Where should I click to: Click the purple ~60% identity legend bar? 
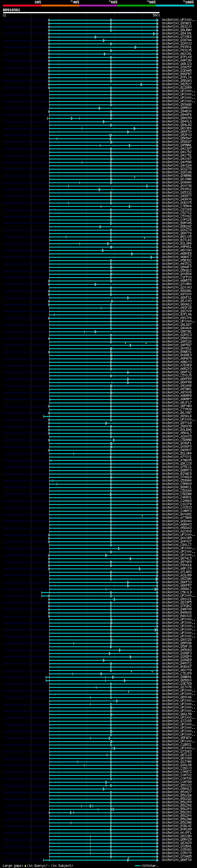pos(98,6)
